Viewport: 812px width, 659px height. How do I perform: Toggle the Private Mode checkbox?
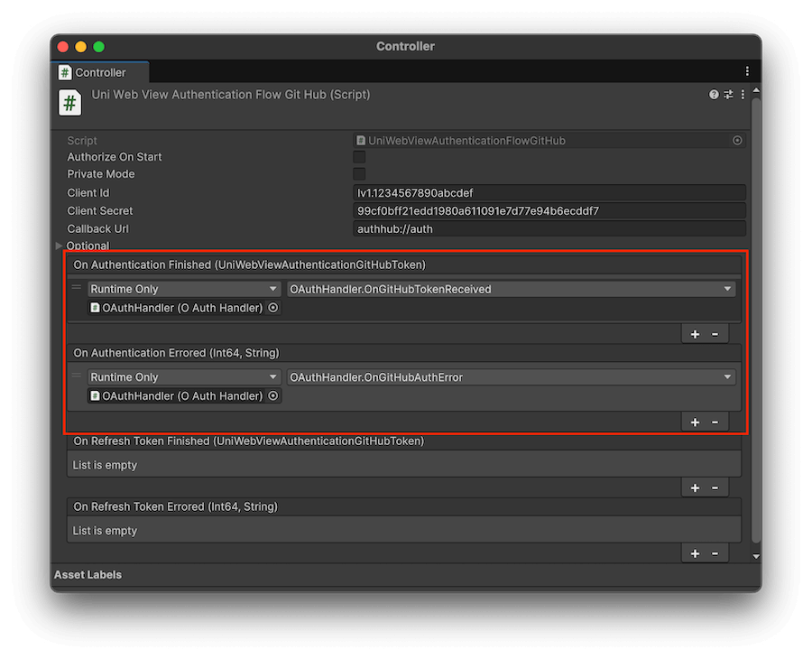pos(359,174)
